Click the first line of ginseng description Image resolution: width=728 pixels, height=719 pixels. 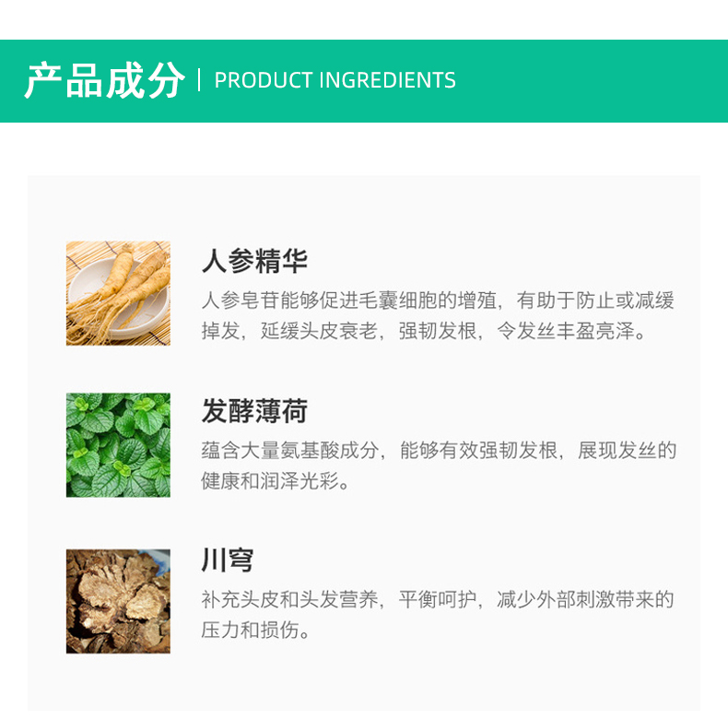[x=438, y=301]
